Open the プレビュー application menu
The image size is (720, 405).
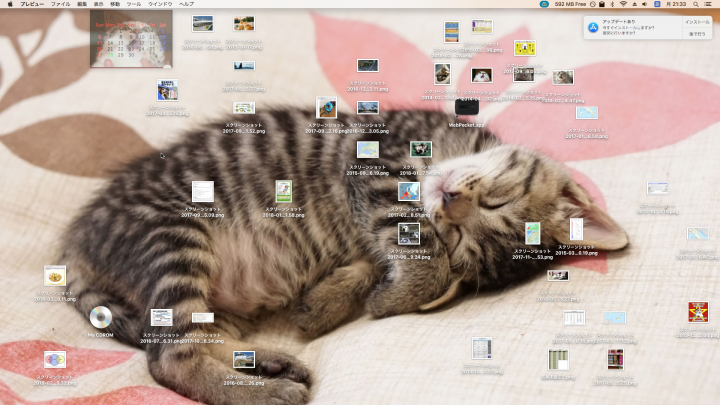click(32, 5)
